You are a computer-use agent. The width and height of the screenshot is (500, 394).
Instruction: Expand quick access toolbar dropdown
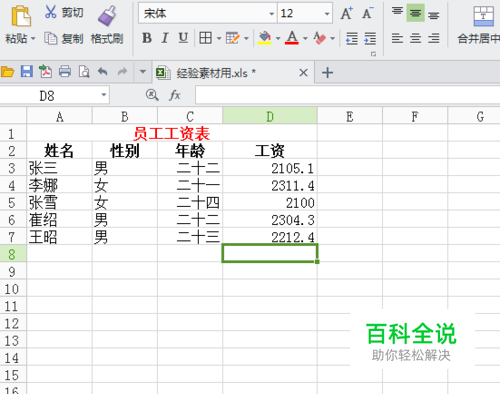[x=143, y=72]
